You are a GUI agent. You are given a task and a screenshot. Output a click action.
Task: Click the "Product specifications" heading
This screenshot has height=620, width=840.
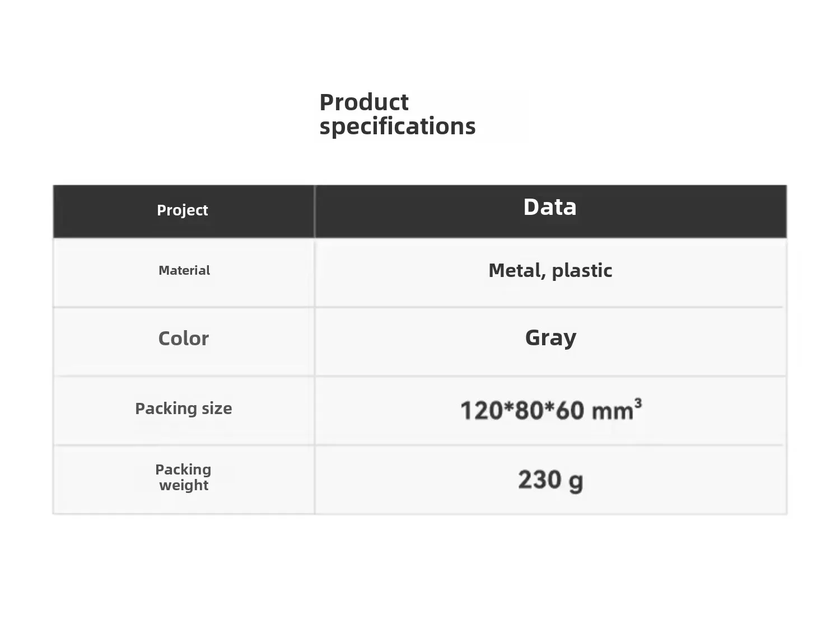pyautogui.click(x=397, y=114)
